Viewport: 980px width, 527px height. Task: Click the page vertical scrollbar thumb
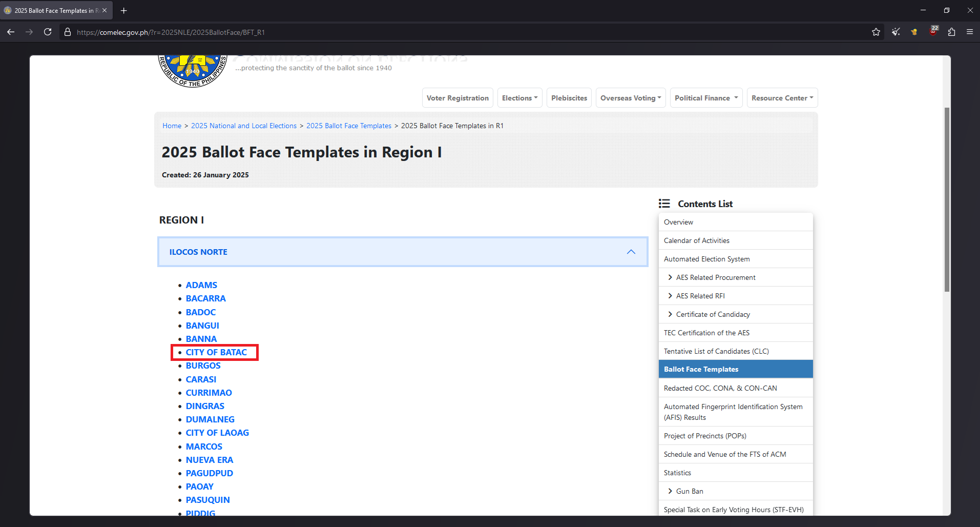[x=947, y=200]
